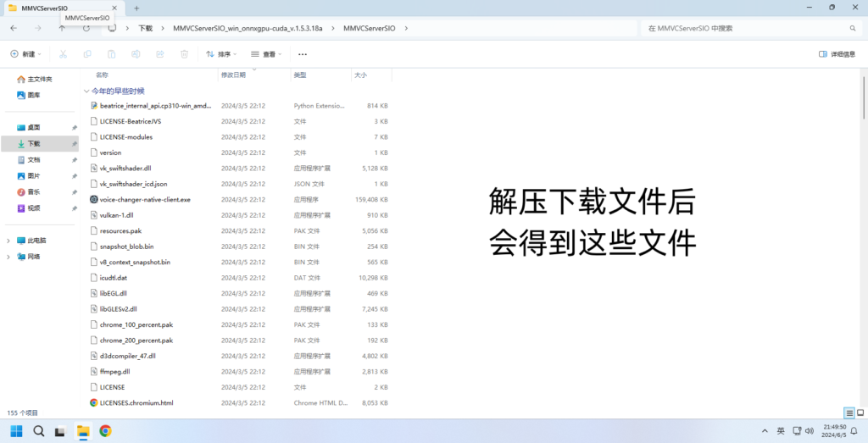Open 音乐 in the sidebar

point(29,192)
